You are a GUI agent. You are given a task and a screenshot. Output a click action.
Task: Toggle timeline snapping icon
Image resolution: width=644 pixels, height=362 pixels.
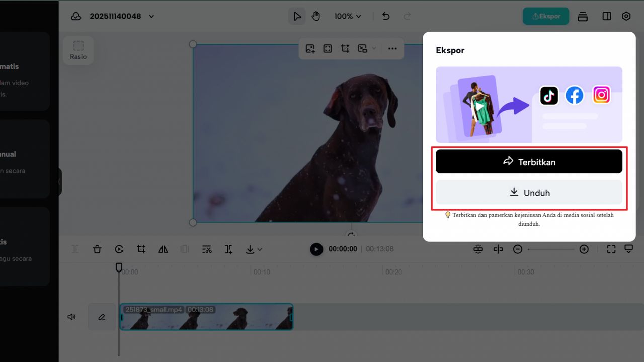(x=478, y=249)
